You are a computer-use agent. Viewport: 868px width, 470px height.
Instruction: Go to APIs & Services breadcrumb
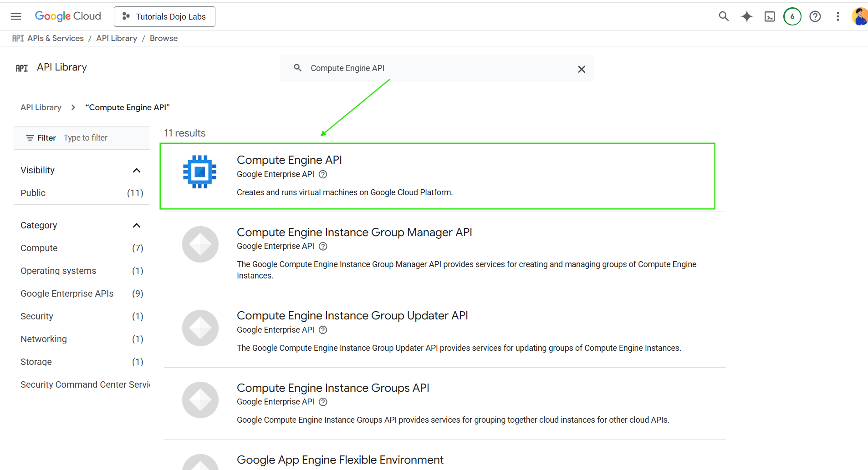click(55, 38)
